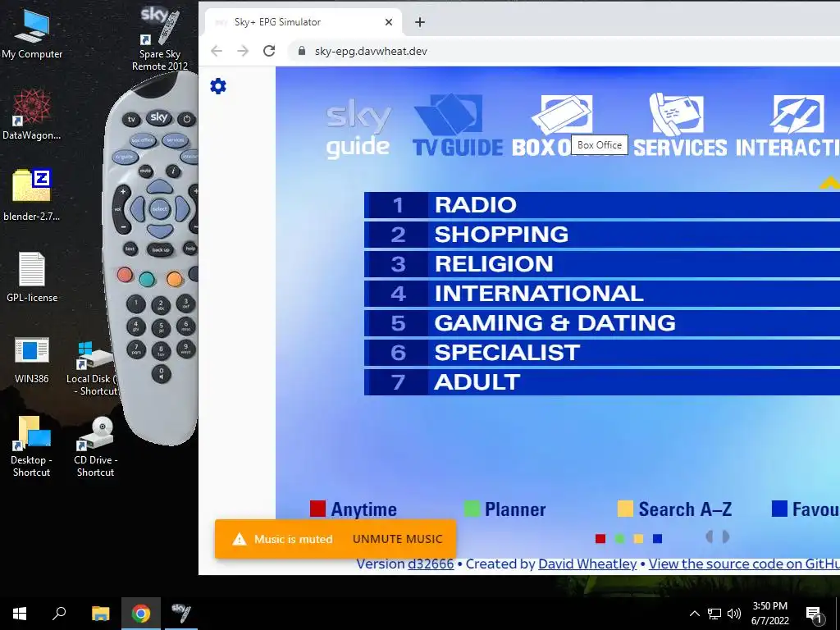The height and width of the screenshot is (630, 840).
Task: Click the red Anytime option
Action: [x=354, y=509]
